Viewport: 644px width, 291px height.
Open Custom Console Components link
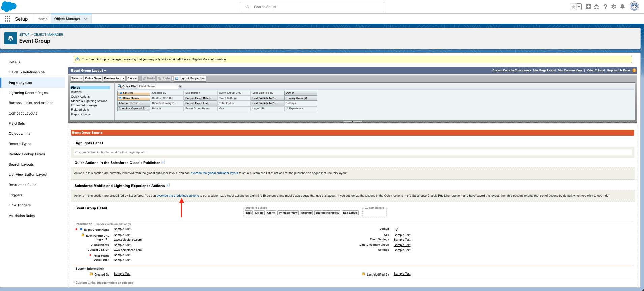pyautogui.click(x=511, y=70)
